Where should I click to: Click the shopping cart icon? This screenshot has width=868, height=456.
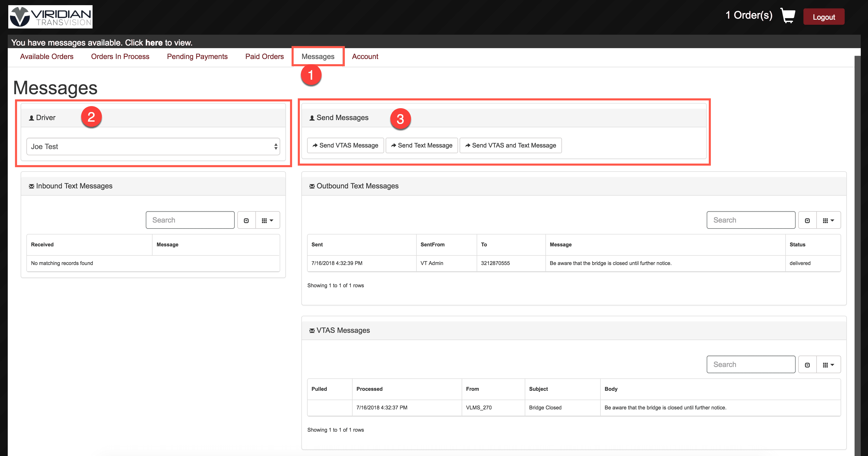click(787, 16)
